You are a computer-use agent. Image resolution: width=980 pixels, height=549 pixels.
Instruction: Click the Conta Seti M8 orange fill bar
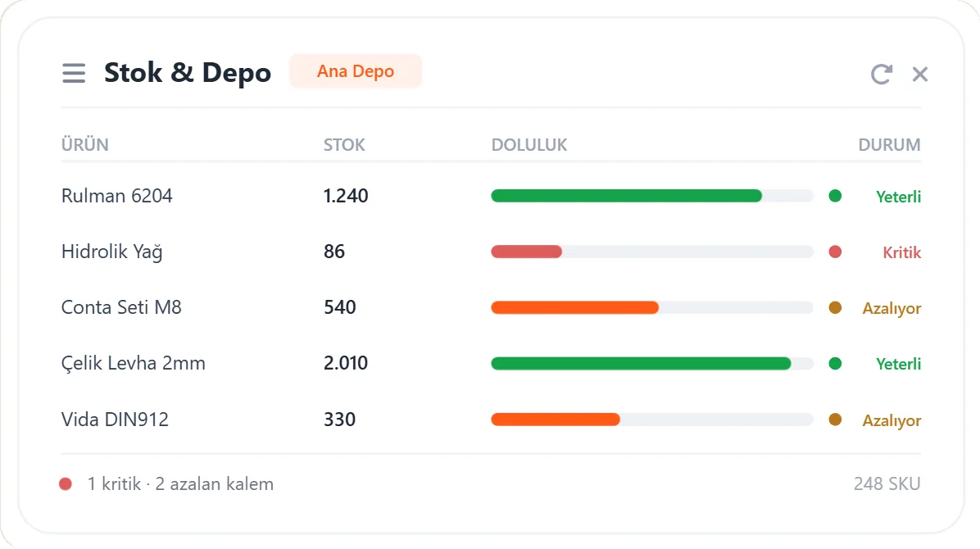pos(575,307)
